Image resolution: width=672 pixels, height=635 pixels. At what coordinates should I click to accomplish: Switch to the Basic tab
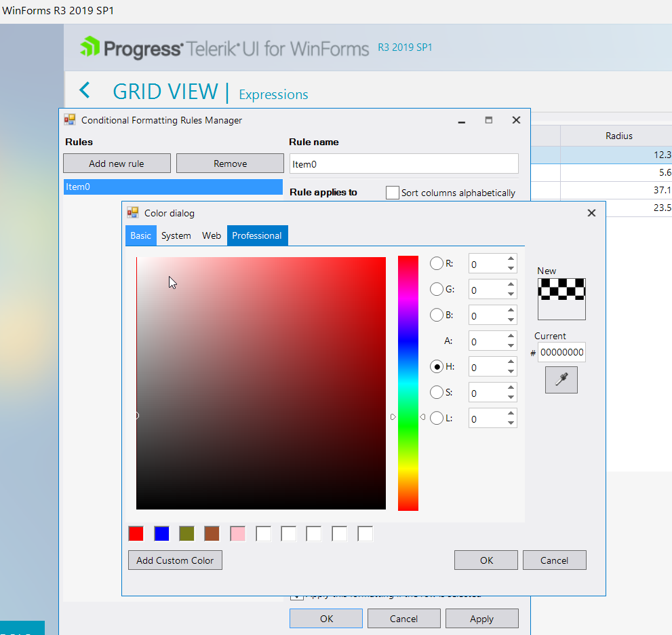coord(140,235)
